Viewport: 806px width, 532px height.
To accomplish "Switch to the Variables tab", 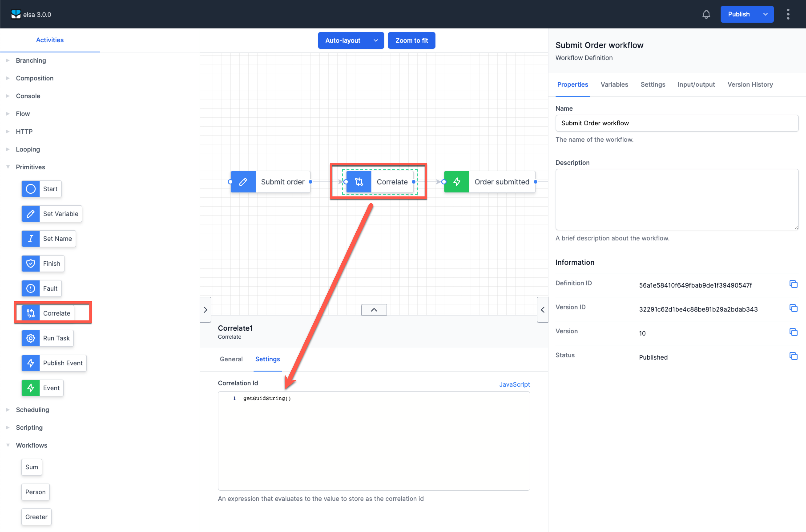I will click(614, 84).
